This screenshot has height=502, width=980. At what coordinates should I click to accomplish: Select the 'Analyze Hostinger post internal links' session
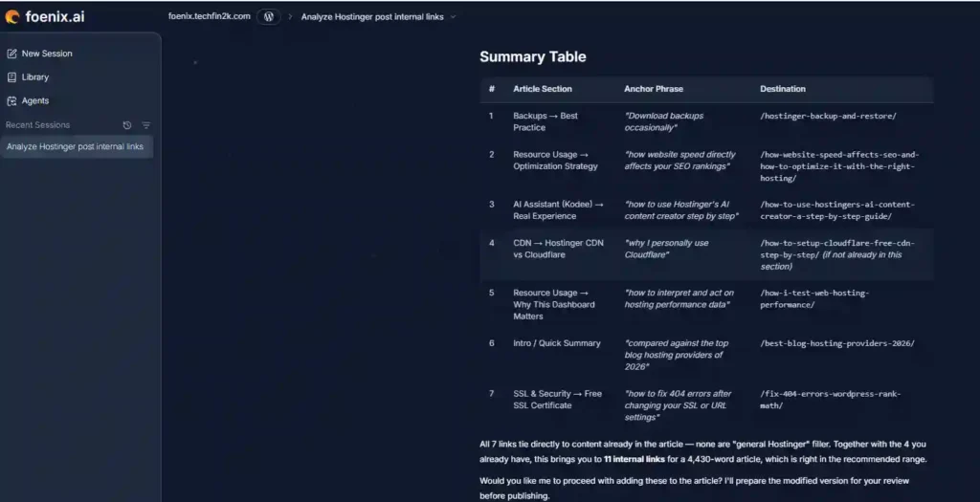click(x=77, y=146)
